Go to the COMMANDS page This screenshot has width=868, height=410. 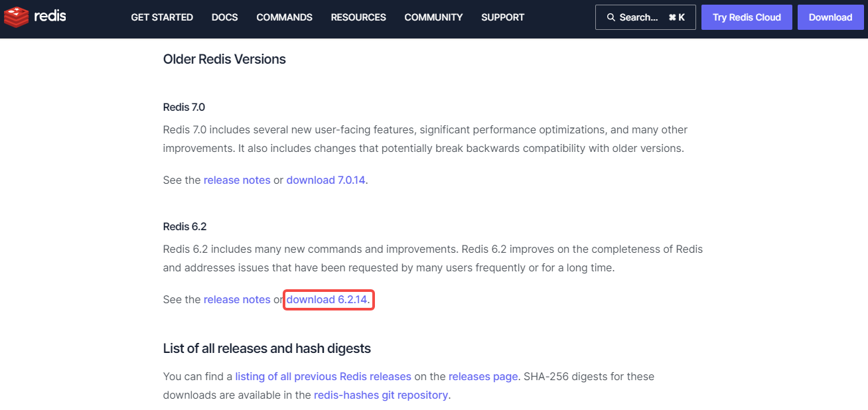point(284,17)
